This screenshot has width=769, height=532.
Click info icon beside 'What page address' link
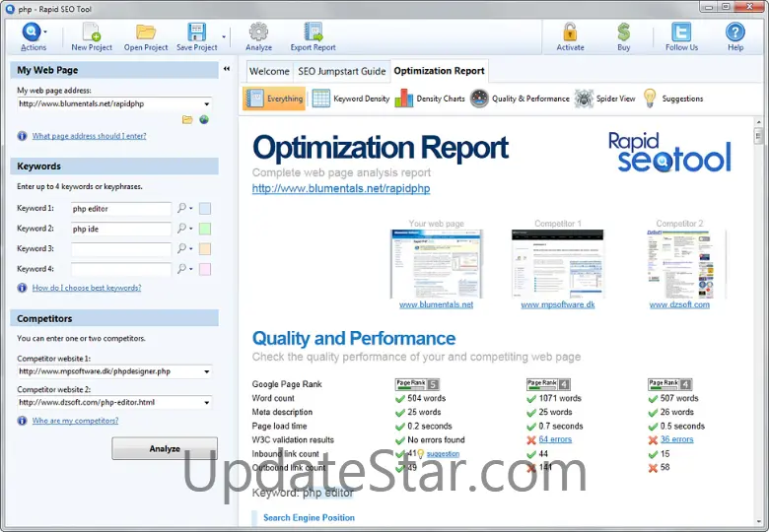coord(22,136)
